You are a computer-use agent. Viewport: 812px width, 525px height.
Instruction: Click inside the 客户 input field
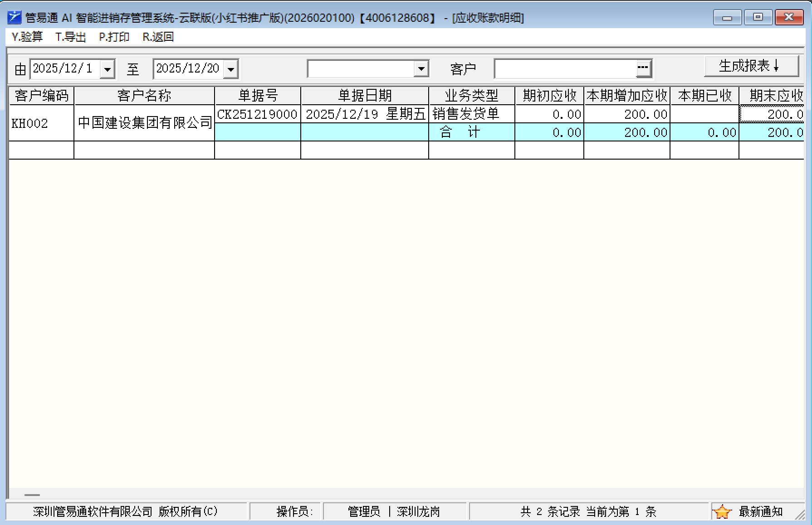tap(565, 69)
